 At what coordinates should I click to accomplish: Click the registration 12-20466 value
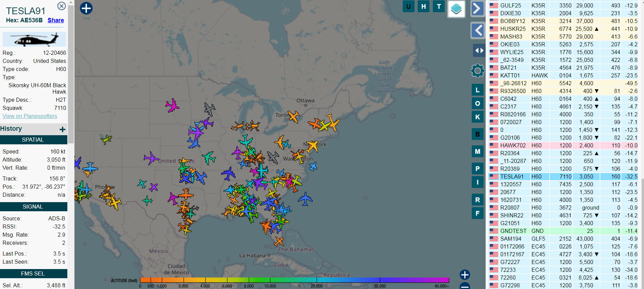(54, 53)
